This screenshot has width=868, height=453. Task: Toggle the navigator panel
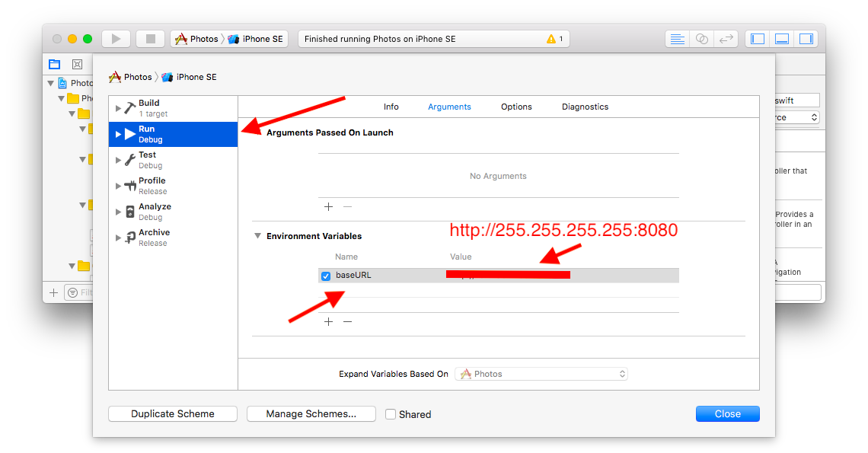click(x=758, y=39)
